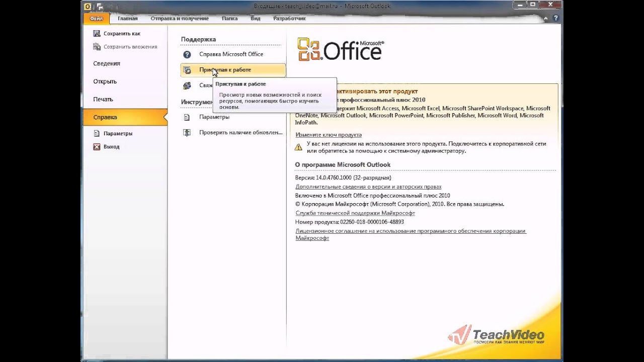644x362 pixels.
Task: Click the Сохранить вложения icon
Action: click(x=97, y=47)
